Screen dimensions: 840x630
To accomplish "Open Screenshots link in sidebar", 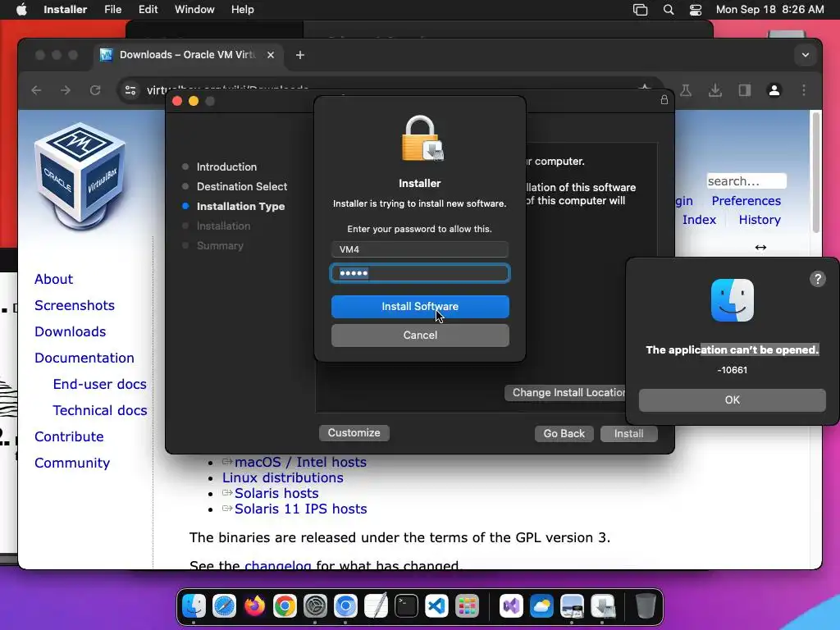I will (x=75, y=305).
